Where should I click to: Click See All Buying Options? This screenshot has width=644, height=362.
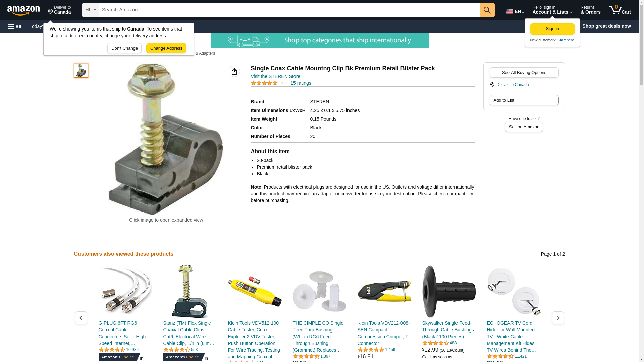coord(524,72)
